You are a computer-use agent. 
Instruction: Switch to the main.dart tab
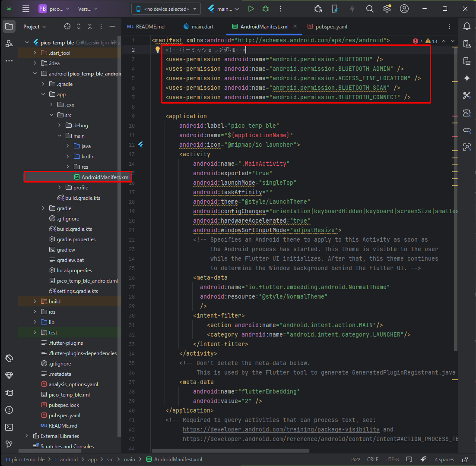pyautogui.click(x=198, y=27)
